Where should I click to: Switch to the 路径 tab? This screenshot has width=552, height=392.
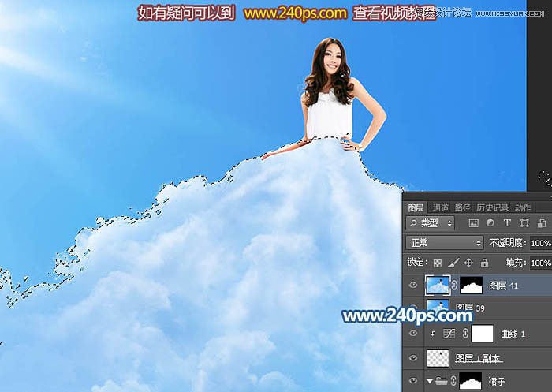click(x=463, y=207)
